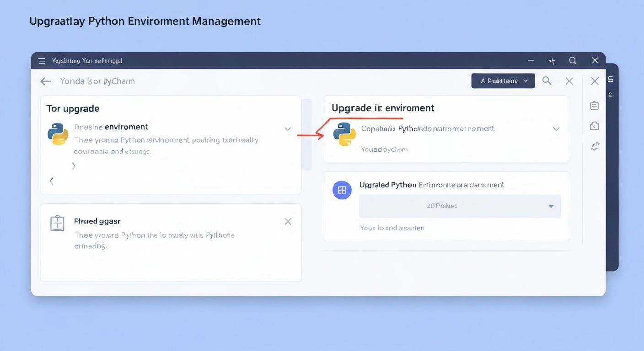This screenshot has width=644, height=351.
Task: Open the dark dropdown button in header
Action: coord(503,81)
